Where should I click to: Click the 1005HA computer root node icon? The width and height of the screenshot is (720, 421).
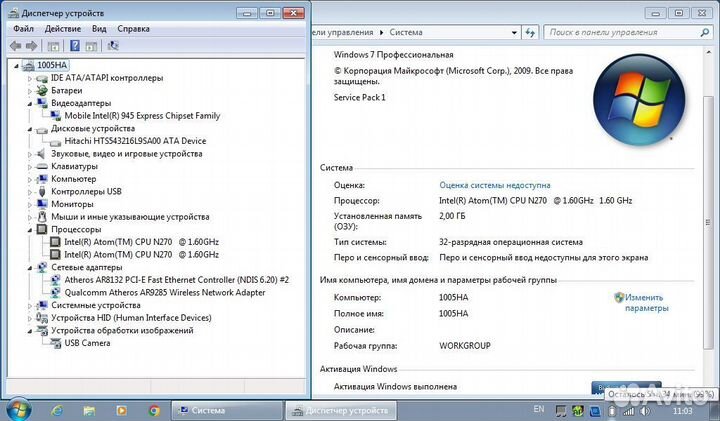[28, 65]
